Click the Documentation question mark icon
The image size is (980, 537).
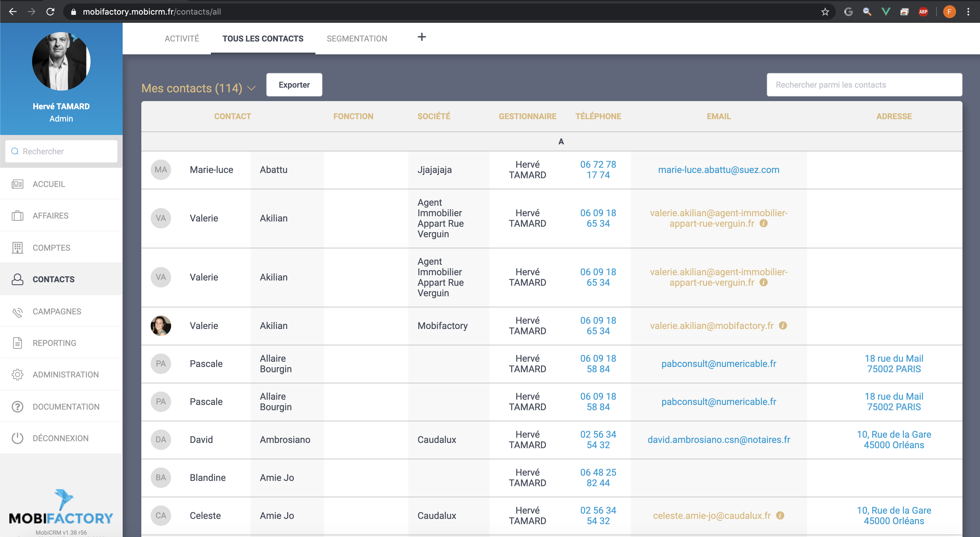click(18, 406)
